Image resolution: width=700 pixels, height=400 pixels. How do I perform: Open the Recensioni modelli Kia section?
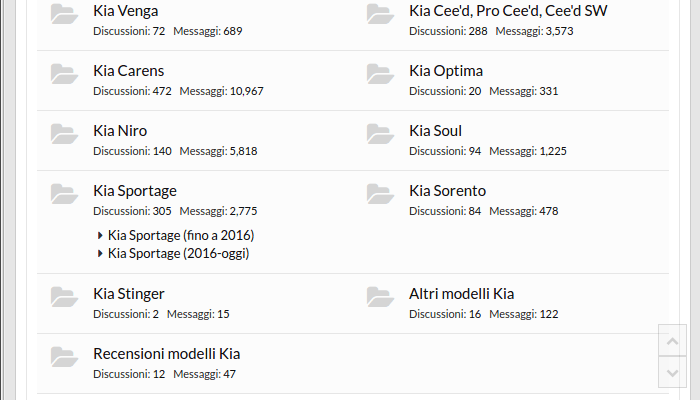pos(167,354)
